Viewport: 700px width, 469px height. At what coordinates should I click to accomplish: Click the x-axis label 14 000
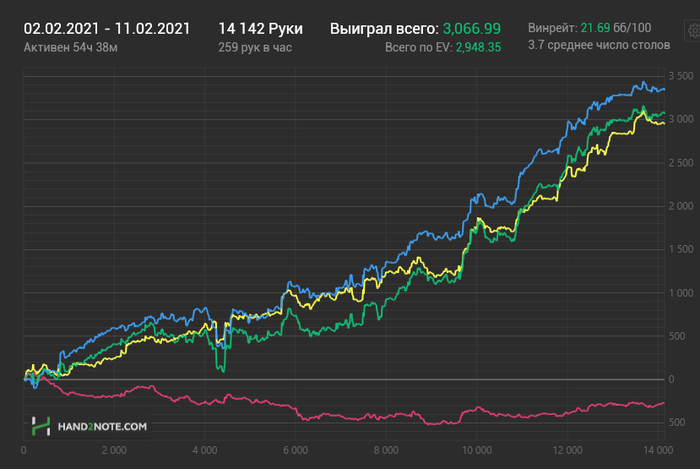click(658, 450)
